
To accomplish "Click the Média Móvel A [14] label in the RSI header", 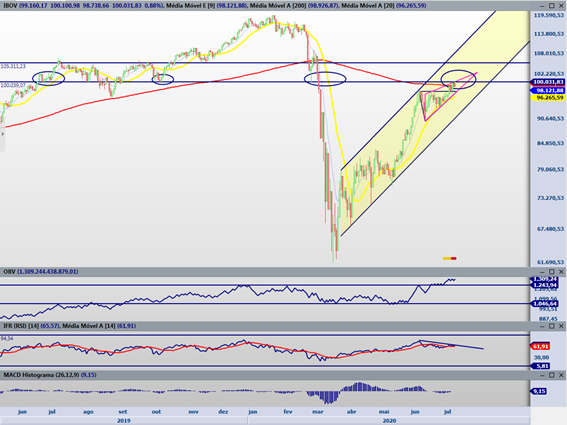I will tap(89, 326).
